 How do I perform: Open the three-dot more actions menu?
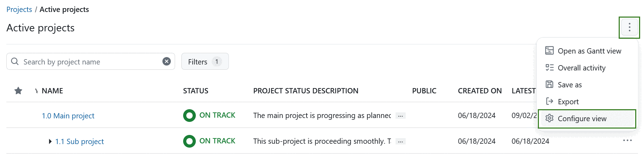(x=629, y=27)
